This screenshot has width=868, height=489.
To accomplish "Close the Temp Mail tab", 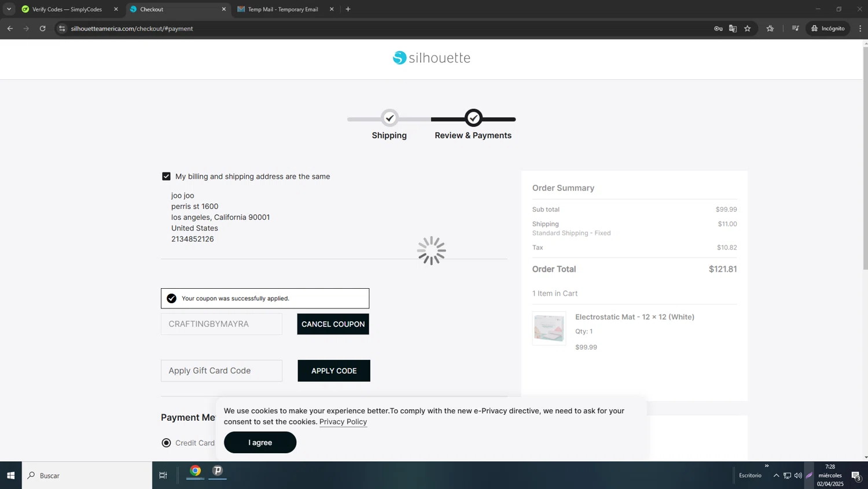I will [332, 9].
